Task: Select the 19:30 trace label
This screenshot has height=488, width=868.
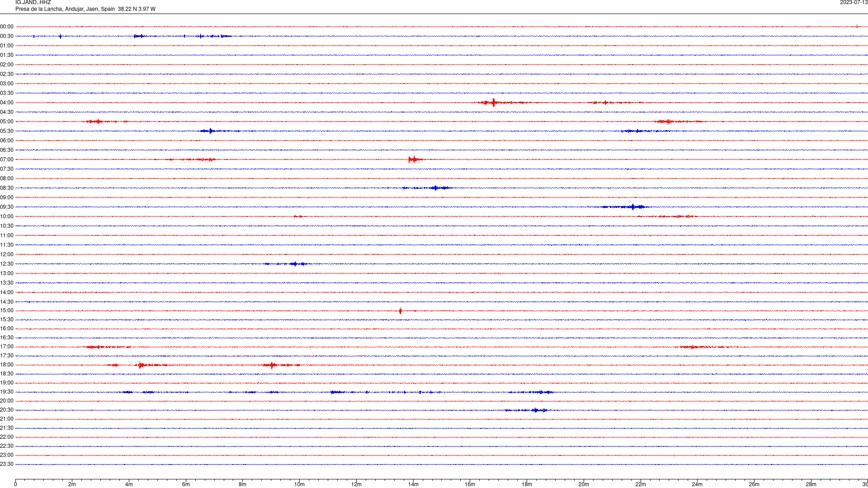Action: [x=7, y=392]
